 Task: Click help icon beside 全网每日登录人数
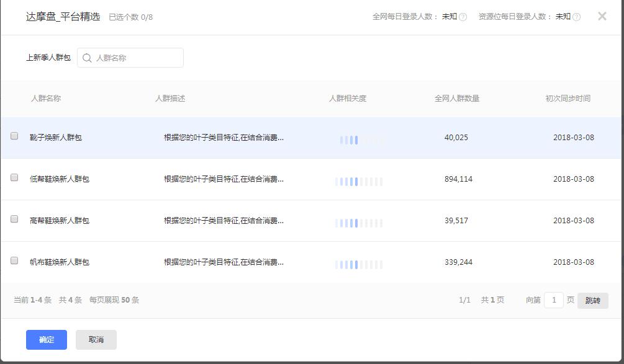click(x=463, y=17)
